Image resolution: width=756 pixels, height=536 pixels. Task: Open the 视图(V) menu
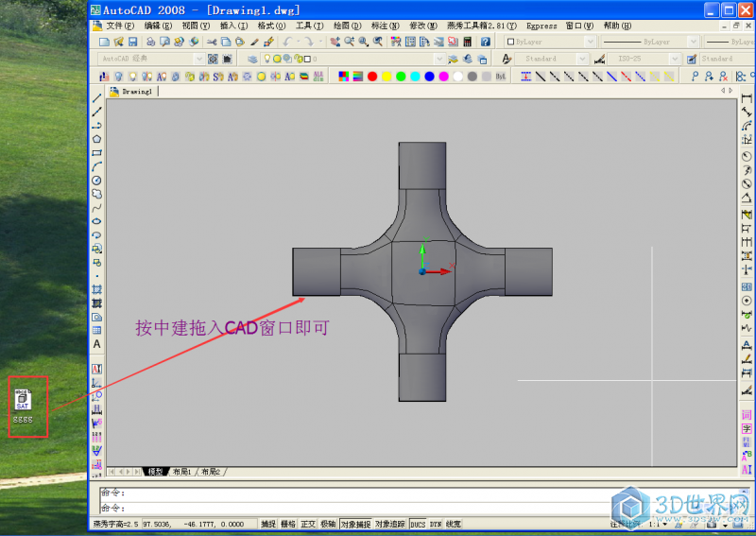coord(196,26)
